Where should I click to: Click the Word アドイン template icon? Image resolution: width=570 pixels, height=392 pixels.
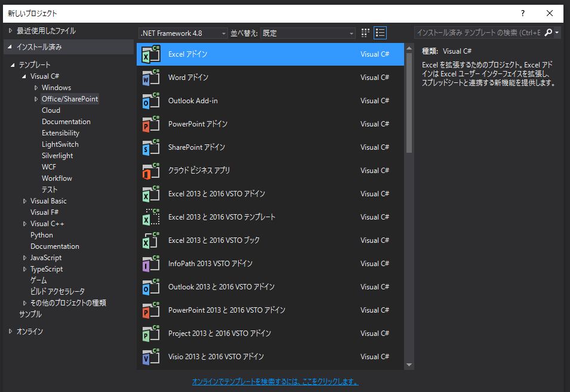[151, 78]
